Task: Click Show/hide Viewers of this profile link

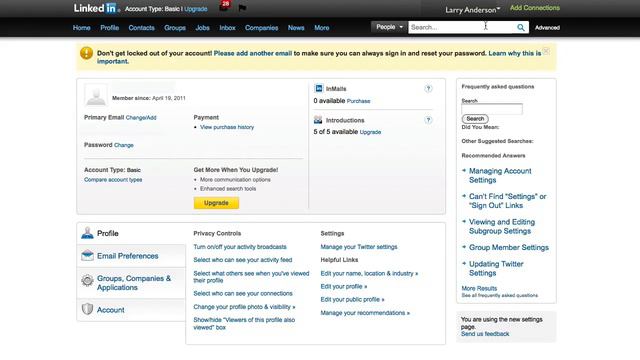Action: pyautogui.click(x=244, y=323)
